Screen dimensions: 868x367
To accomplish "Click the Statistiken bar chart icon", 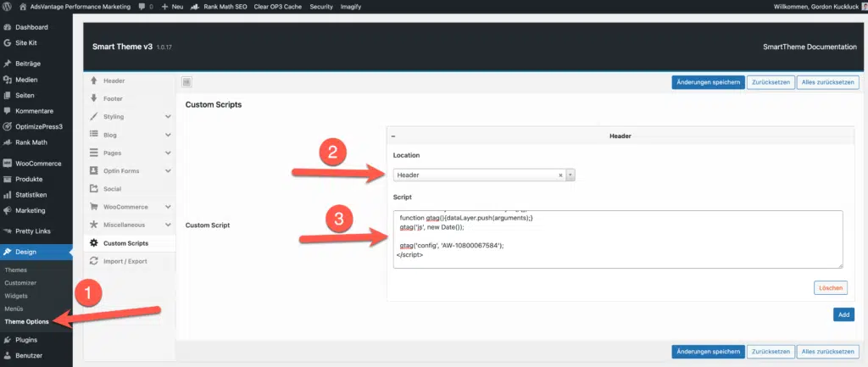I will [7, 195].
